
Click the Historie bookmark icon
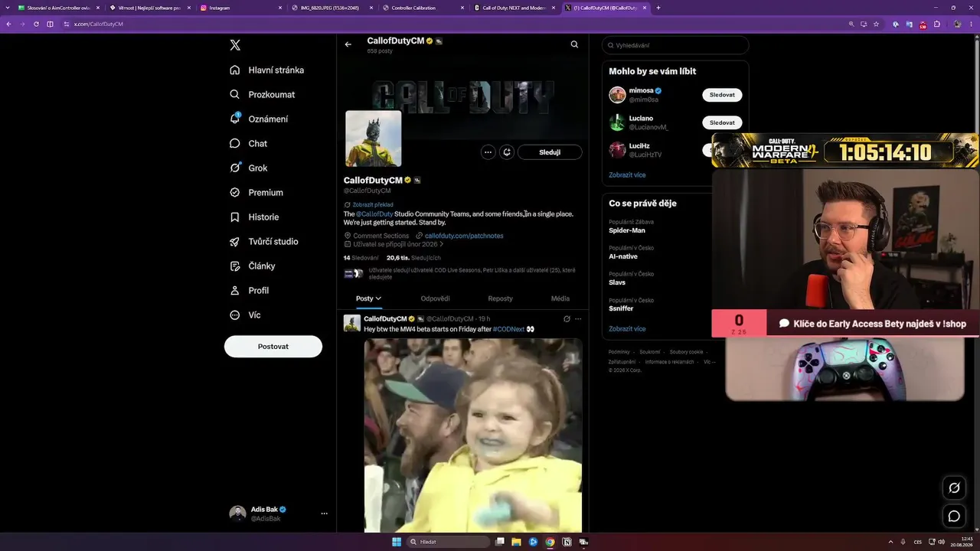[235, 217]
